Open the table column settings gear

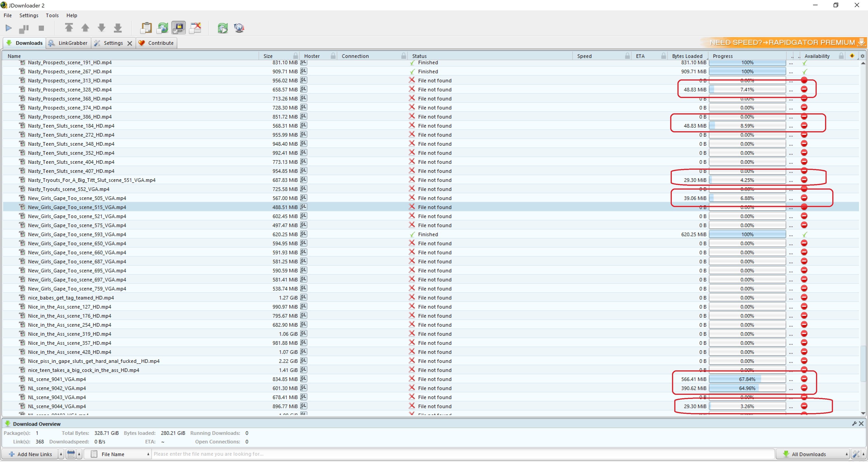coord(862,56)
